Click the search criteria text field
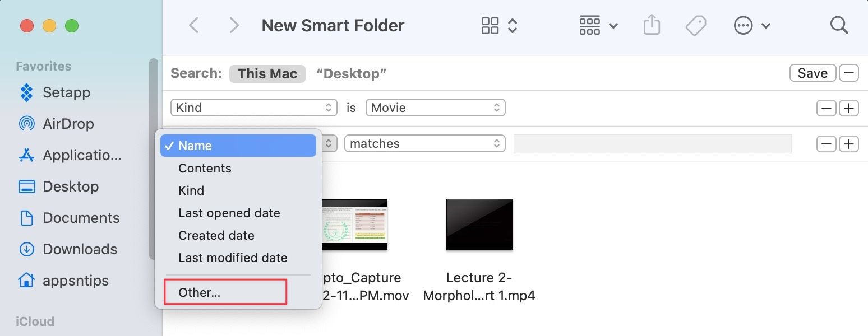This screenshot has height=336, width=868. [x=652, y=144]
